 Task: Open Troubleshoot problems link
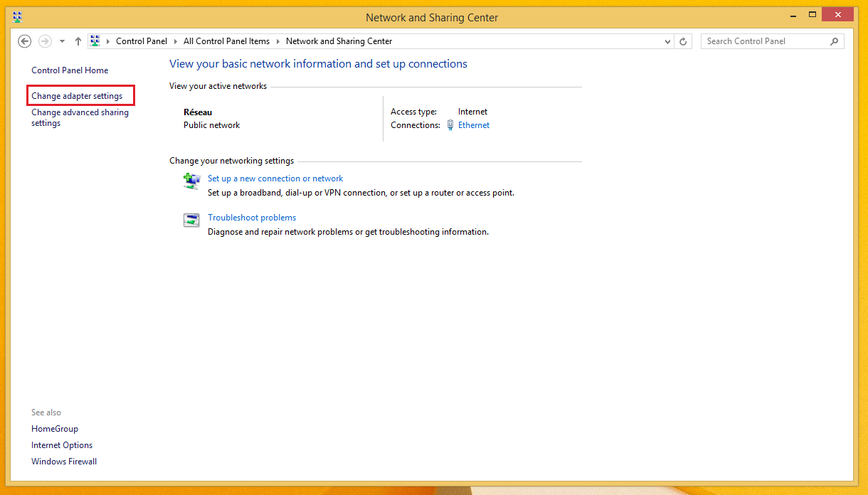[x=252, y=218]
